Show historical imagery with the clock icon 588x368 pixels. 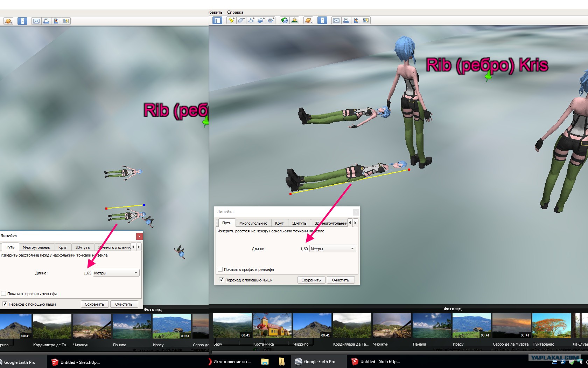point(285,20)
